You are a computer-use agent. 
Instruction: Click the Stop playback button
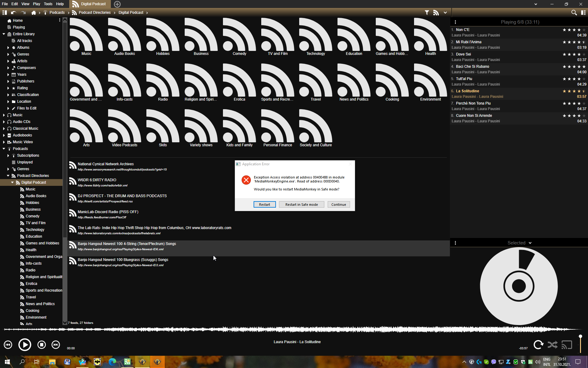(x=42, y=345)
